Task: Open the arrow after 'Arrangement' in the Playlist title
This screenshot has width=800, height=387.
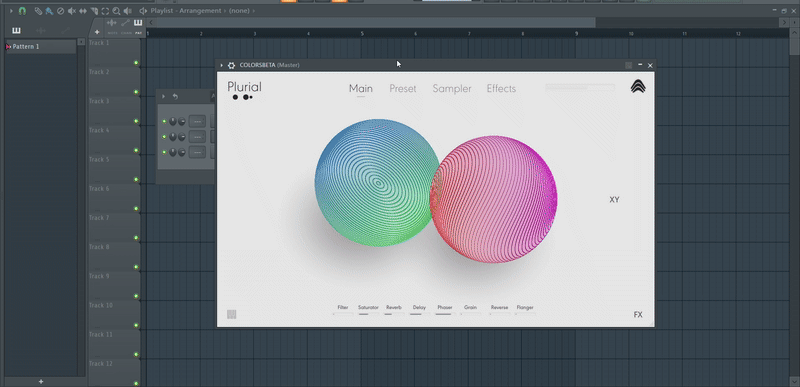Action: (x=224, y=11)
